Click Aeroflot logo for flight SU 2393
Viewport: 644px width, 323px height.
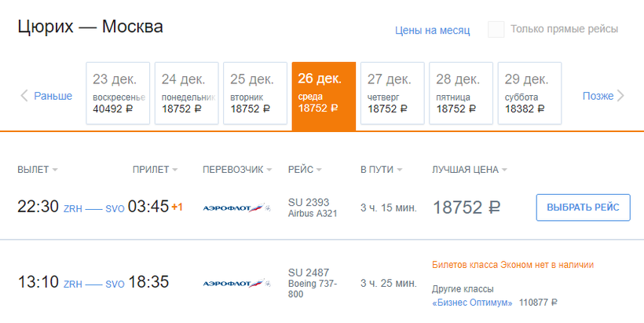(x=236, y=207)
